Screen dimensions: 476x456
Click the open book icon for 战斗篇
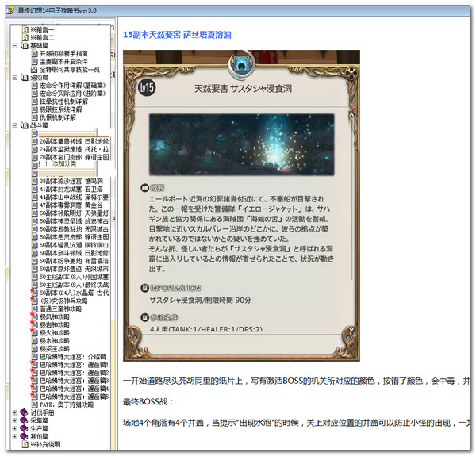(25, 125)
